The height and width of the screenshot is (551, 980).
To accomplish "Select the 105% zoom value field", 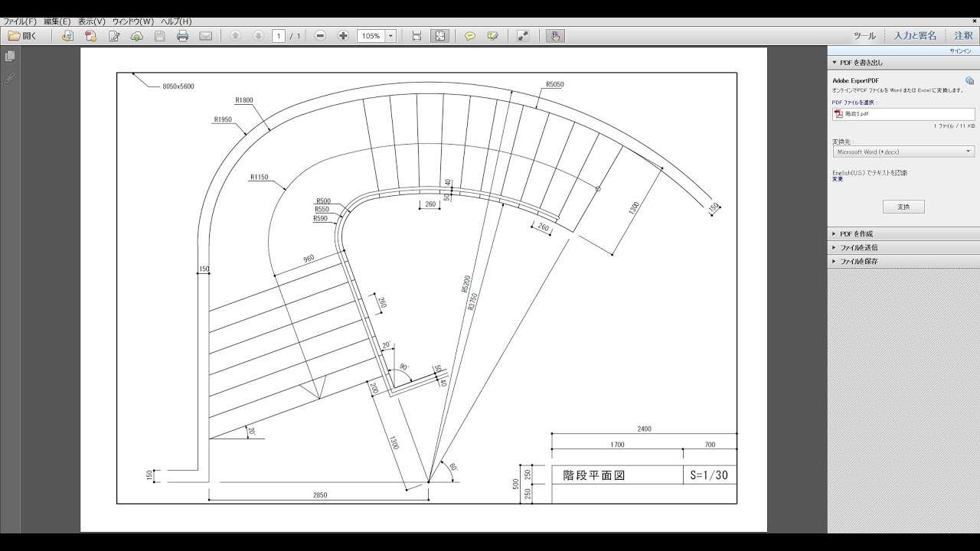I will click(x=371, y=36).
